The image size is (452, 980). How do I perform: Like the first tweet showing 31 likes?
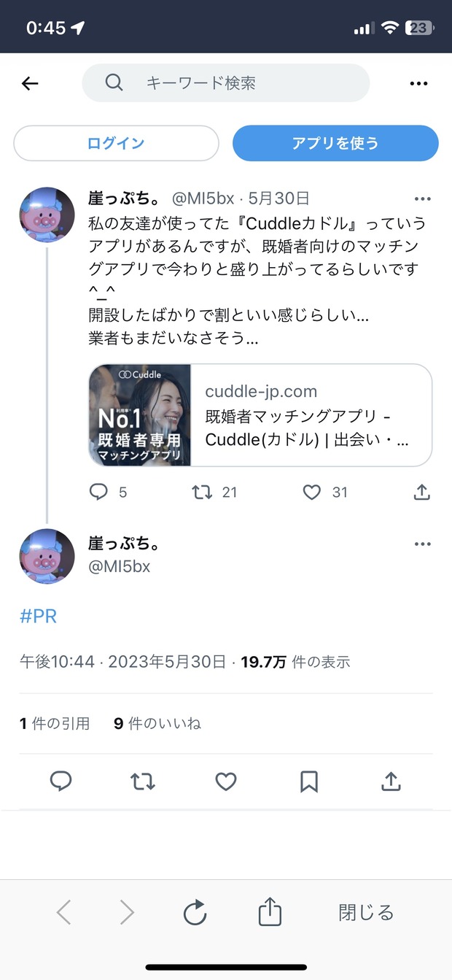pyautogui.click(x=312, y=493)
